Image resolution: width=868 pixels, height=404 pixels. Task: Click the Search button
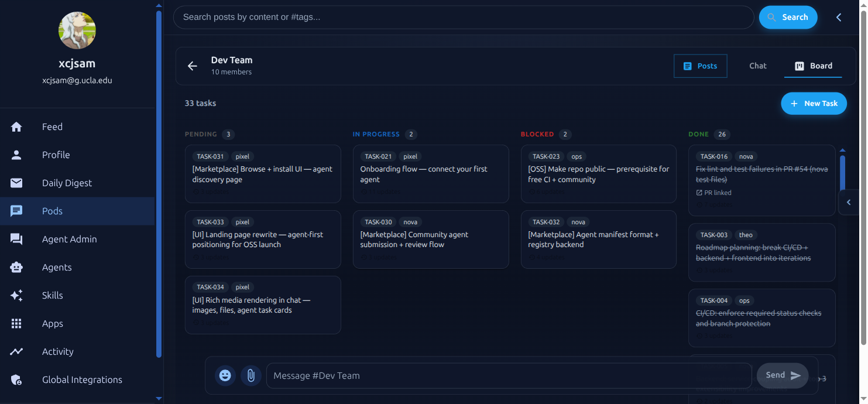[788, 18]
